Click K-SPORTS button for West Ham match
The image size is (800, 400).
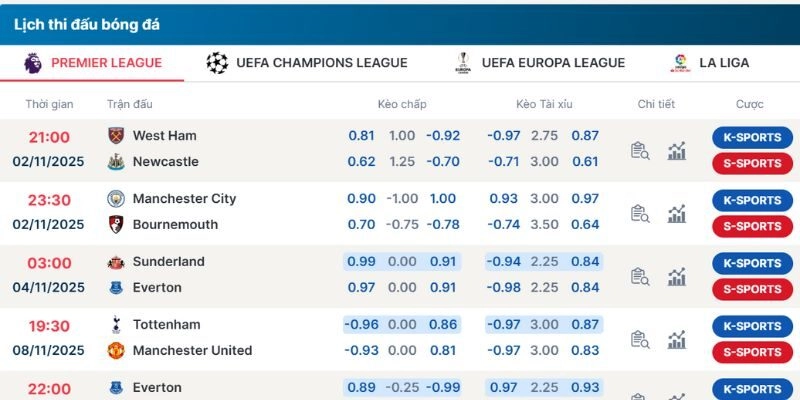752,138
